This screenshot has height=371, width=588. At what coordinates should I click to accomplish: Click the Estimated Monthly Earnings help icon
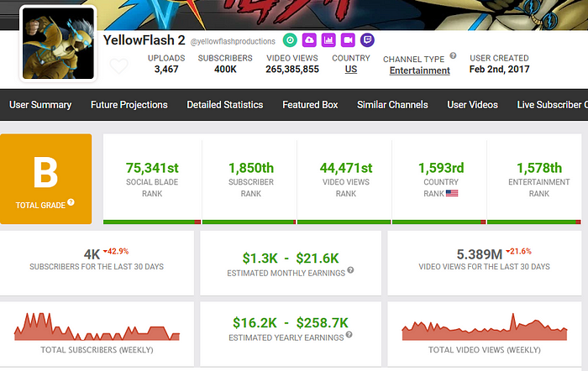pos(349,270)
